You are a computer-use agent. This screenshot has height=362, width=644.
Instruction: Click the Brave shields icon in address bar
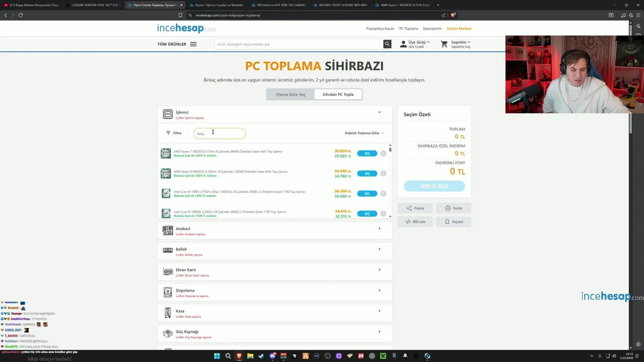453,15
